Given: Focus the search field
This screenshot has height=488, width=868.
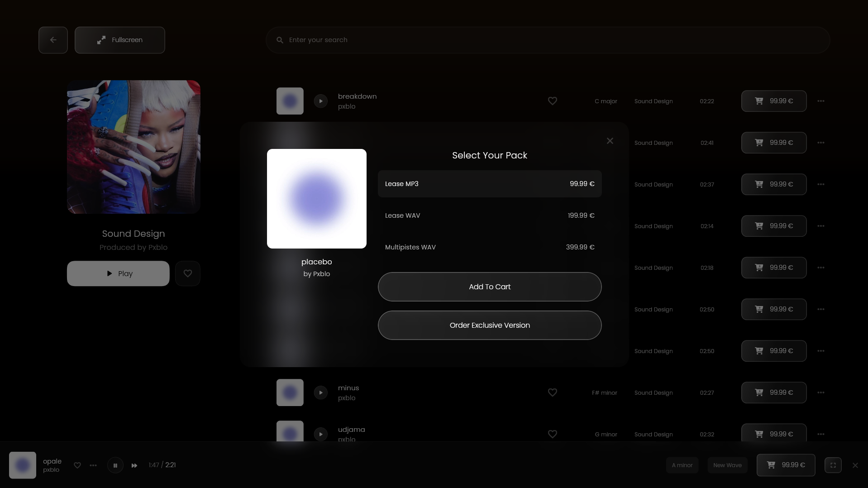Looking at the screenshot, I should click(x=548, y=40).
